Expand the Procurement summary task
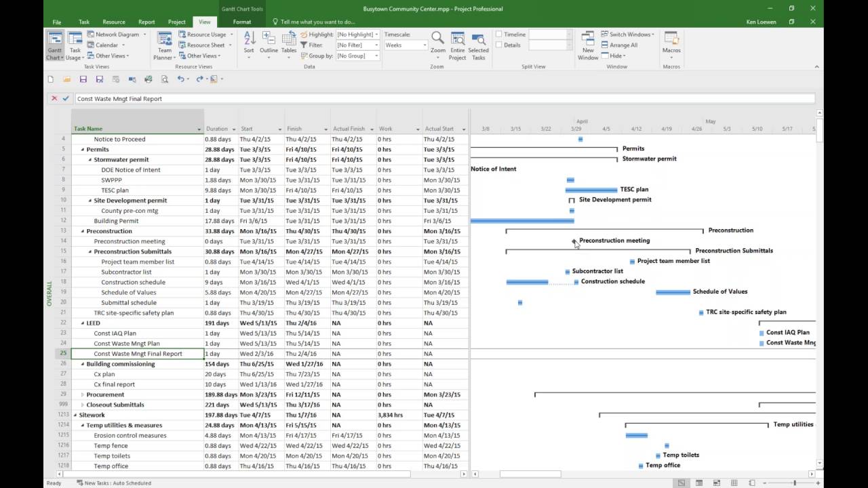 83,394
